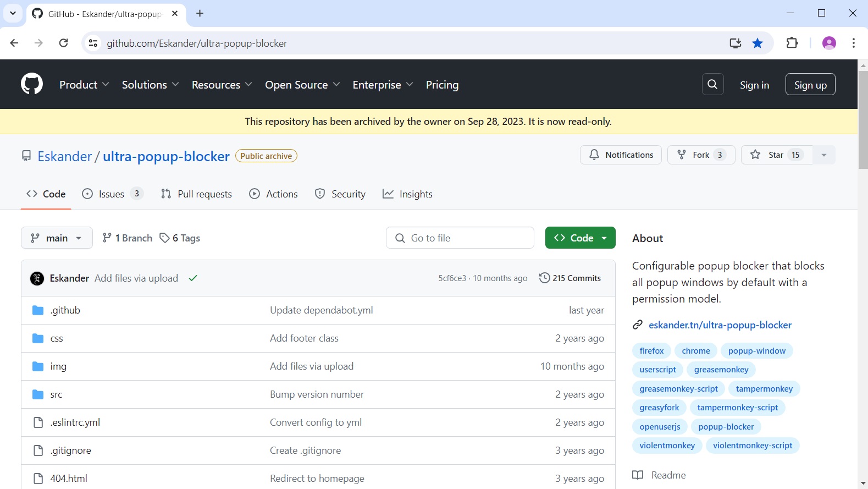Open the Pull requests tab

[x=196, y=194]
